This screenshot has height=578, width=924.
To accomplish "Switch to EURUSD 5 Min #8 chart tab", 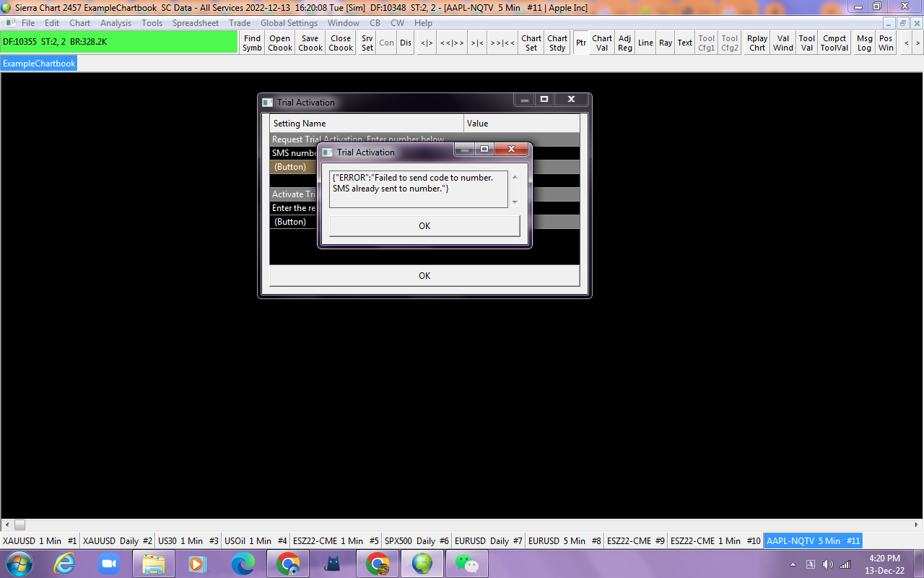I will click(565, 540).
